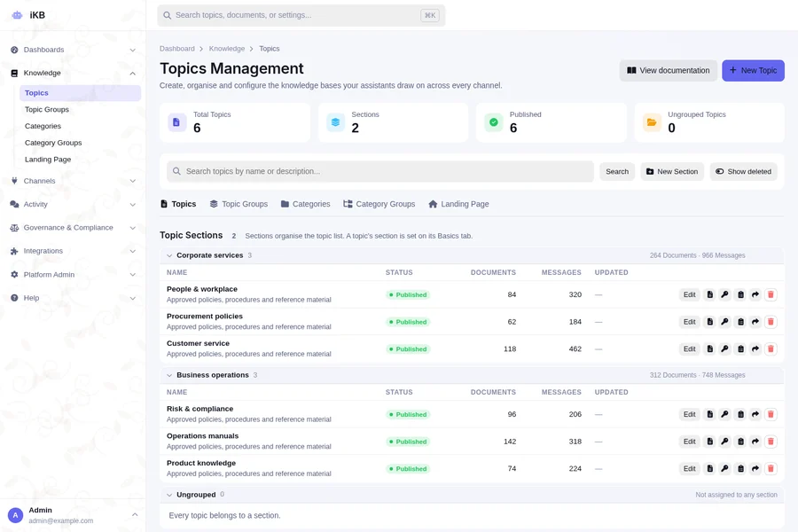Screen dimensions: 798x532
Task: Go to Knowledge breadcrumb link
Action: coord(227,49)
